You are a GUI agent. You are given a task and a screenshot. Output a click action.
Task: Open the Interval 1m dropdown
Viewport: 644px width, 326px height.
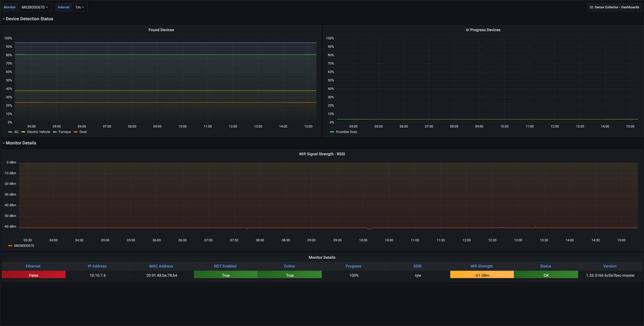pyautogui.click(x=79, y=7)
